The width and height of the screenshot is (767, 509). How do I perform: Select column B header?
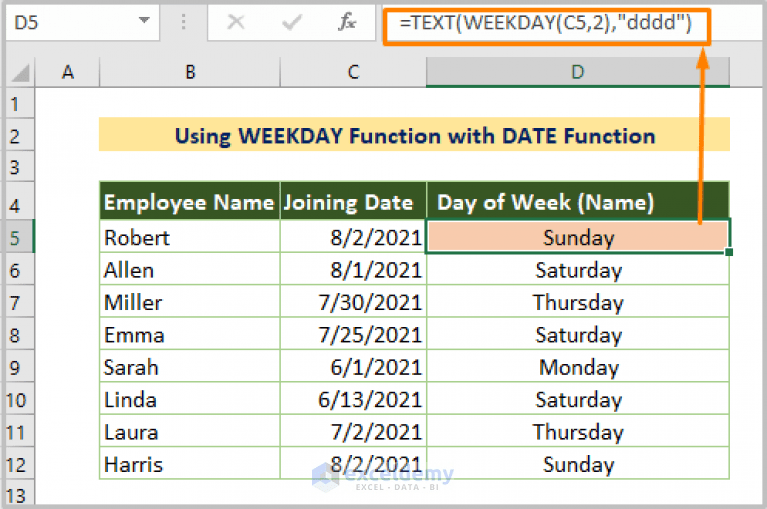click(190, 72)
